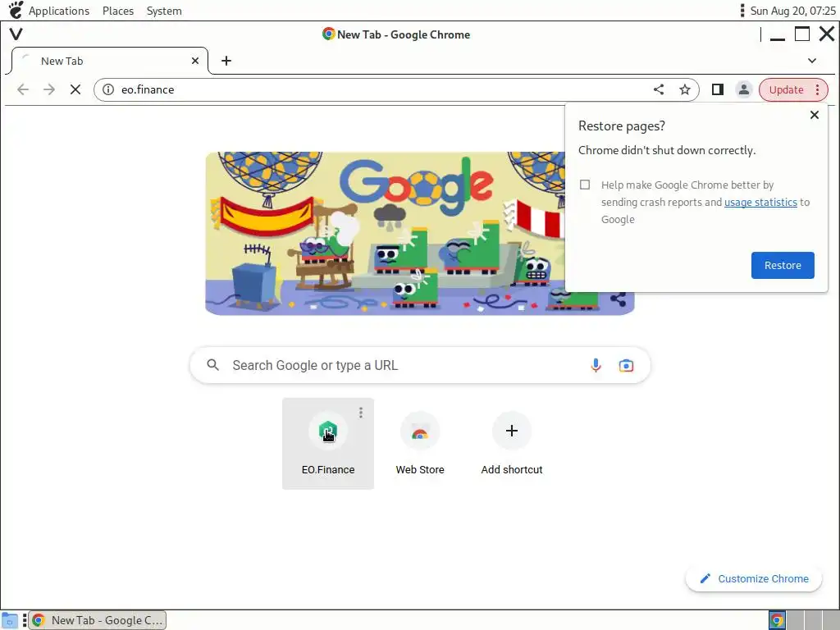Close the New Tab tab
The height and width of the screenshot is (630, 840).
(x=195, y=61)
